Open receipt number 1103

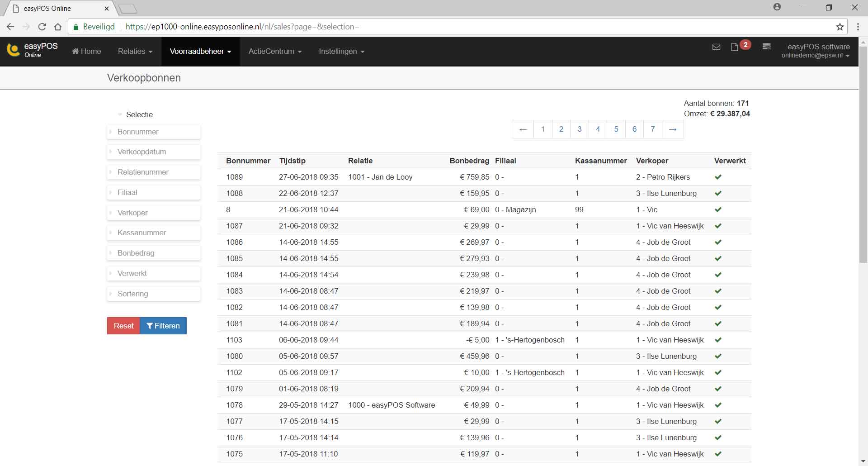(234, 340)
